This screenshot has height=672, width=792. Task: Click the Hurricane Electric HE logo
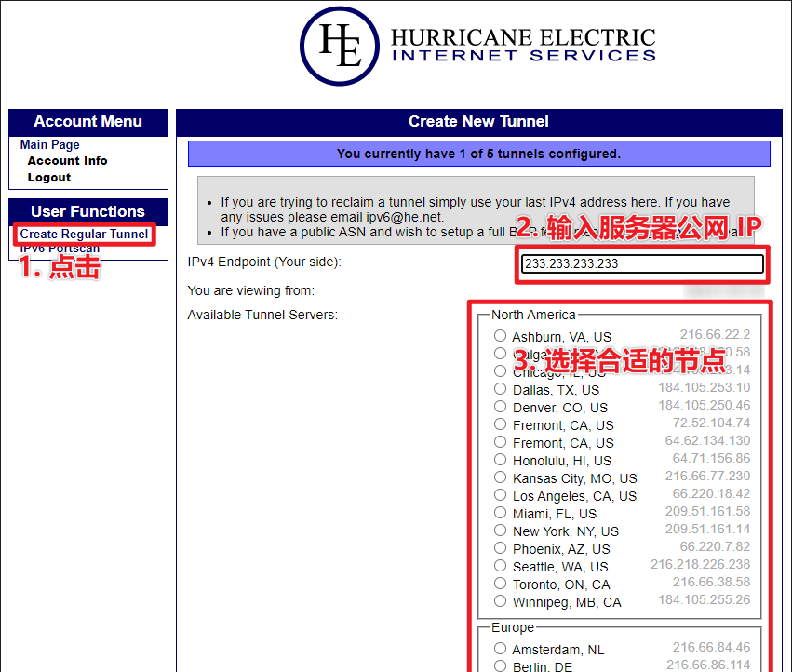tap(340, 46)
